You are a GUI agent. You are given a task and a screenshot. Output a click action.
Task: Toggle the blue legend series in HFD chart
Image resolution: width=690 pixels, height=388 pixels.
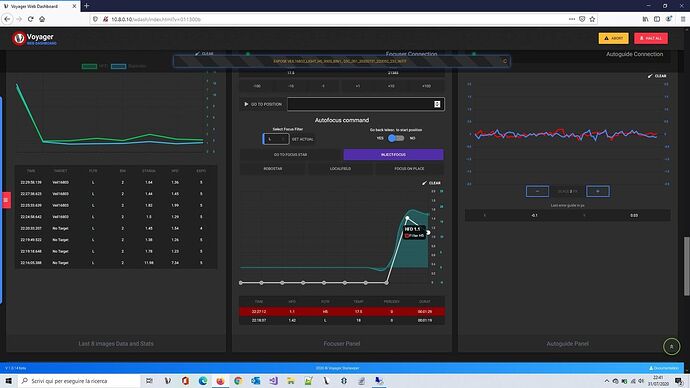tap(118, 66)
